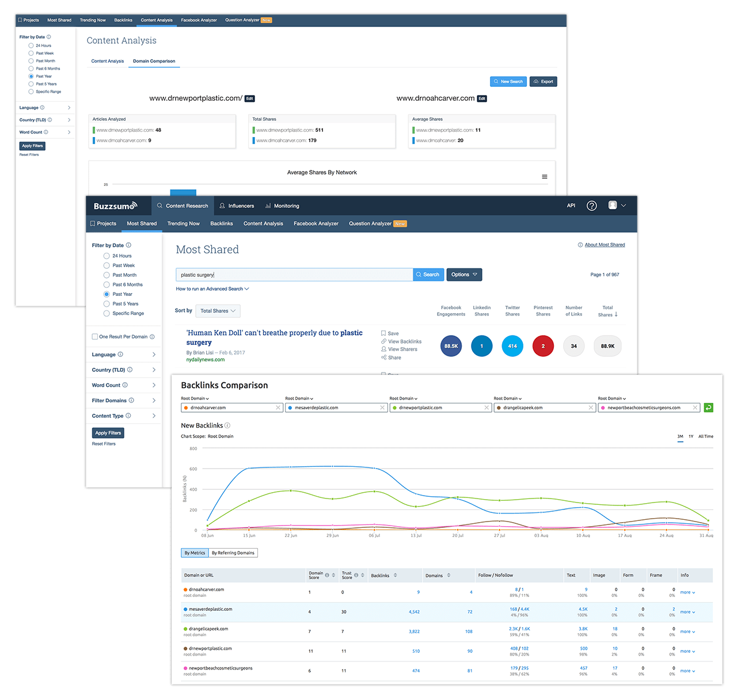The height and width of the screenshot is (700, 737).
Task: Open the nydailynews.com link
Action: (206, 360)
